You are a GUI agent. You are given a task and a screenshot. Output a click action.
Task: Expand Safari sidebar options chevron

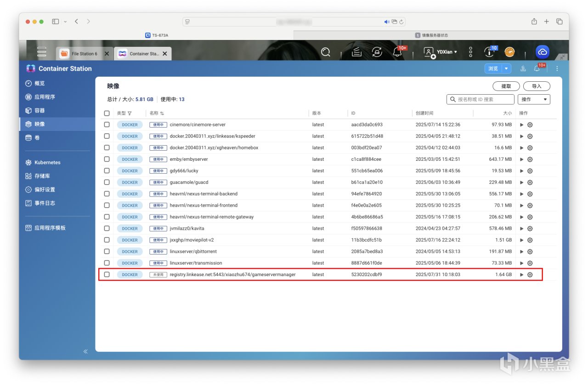65,22
